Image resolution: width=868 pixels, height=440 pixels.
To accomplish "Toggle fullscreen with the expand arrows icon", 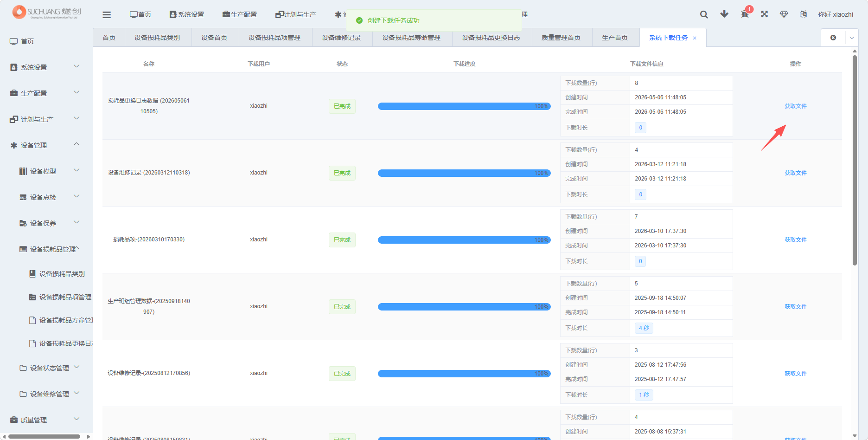I will [765, 14].
